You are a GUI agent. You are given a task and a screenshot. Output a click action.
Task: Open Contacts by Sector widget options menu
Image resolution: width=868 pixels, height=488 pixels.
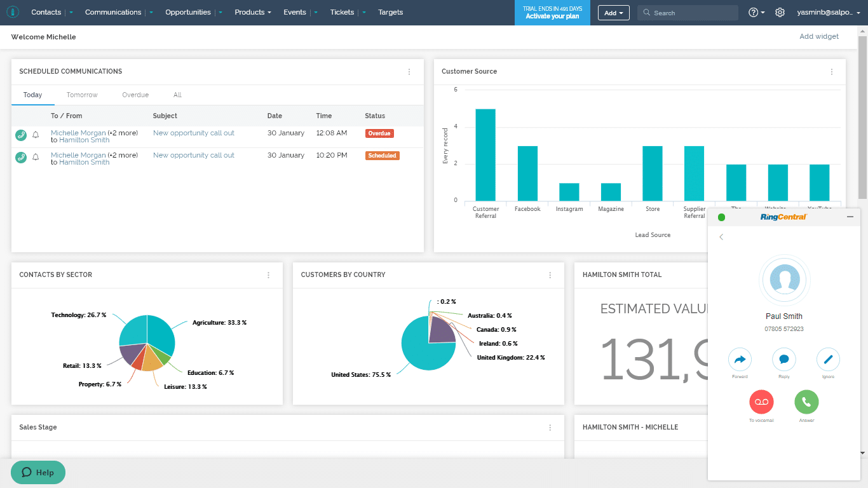tap(268, 275)
